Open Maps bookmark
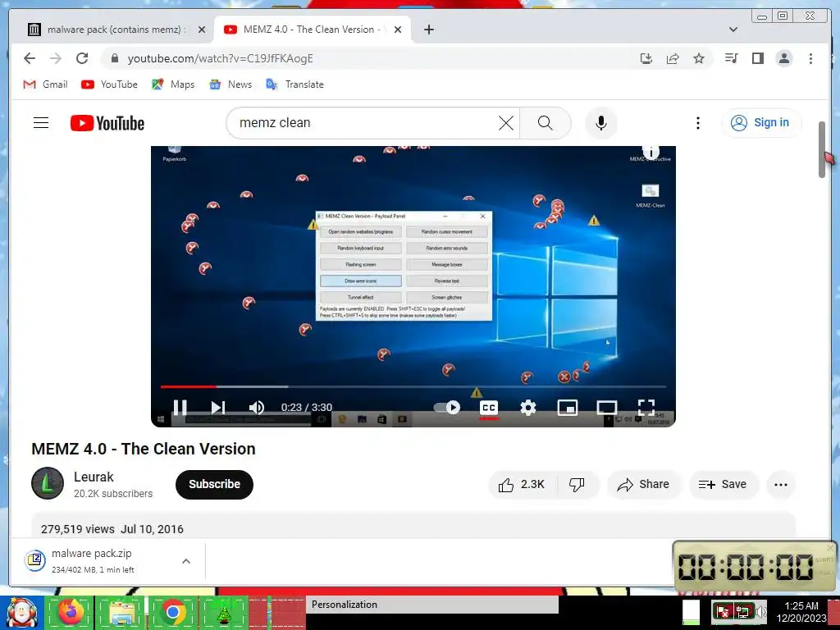The image size is (840, 630). tap(173, 84)
